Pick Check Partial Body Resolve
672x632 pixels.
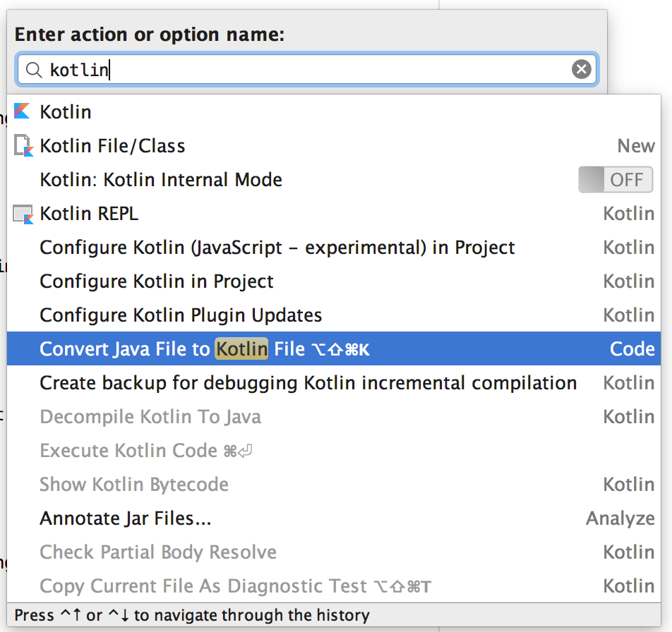[x=158, y=552]
